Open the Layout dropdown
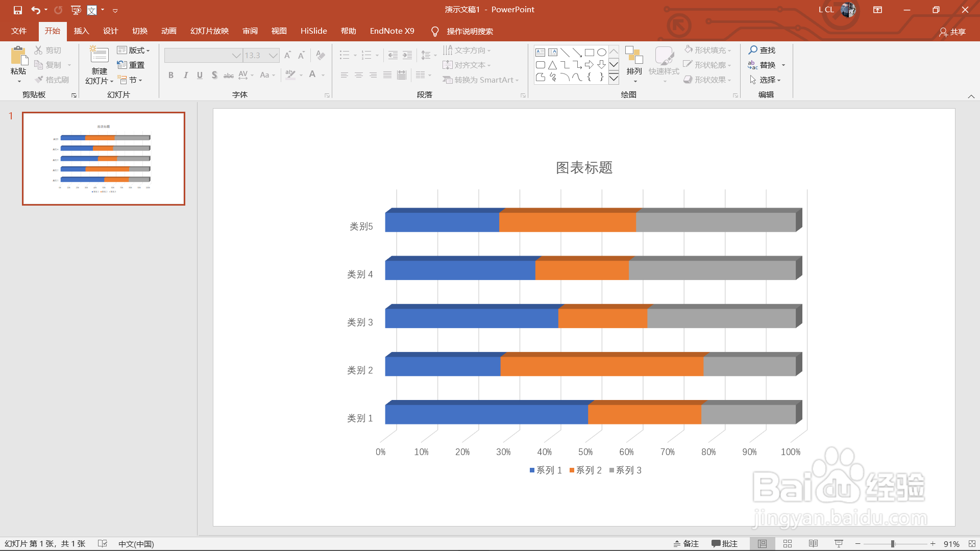980x551 pixels. 133,50
